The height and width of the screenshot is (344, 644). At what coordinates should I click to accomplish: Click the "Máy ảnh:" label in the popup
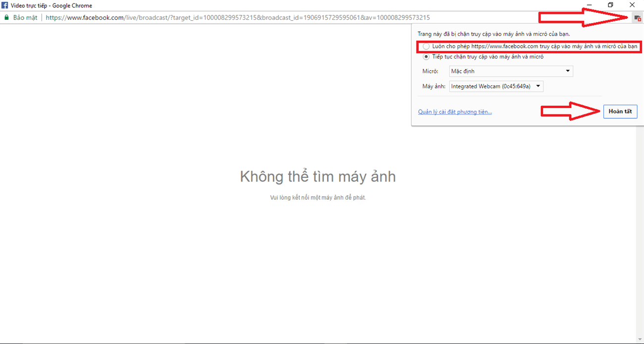(434, 86)
